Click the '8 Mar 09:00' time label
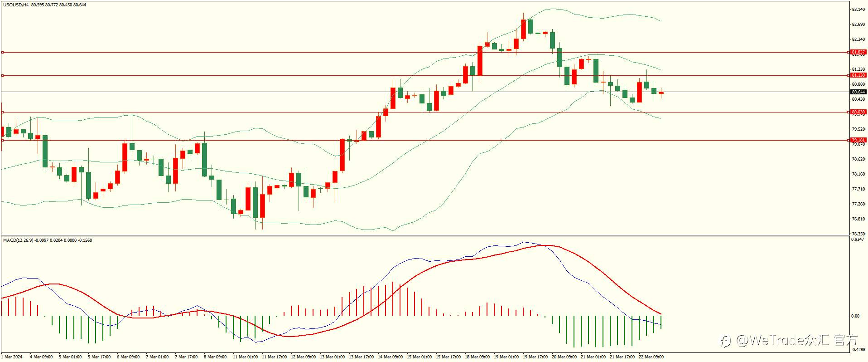Screen dimensions: 868x362 [215, 357]
